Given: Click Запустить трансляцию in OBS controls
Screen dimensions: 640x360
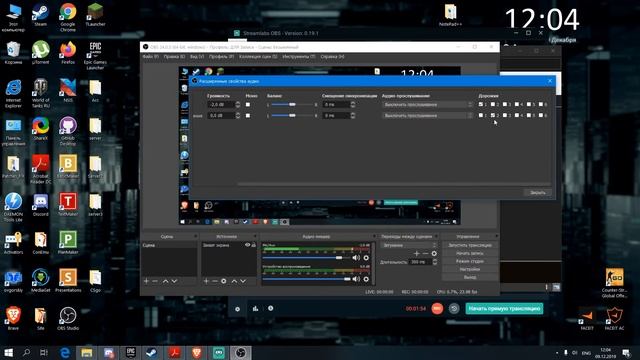Looking at the screenshot, I should click(470, 245).
